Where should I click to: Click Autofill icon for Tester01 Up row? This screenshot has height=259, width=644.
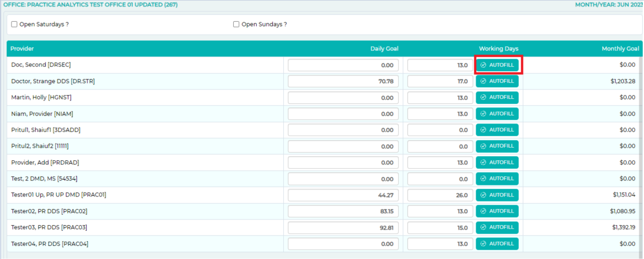point(483,195)
